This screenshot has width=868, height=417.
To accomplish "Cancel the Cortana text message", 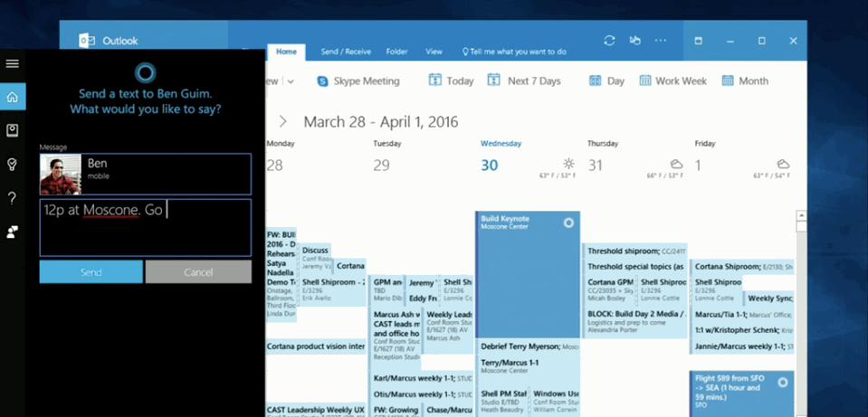I will [x=198, y=272].
